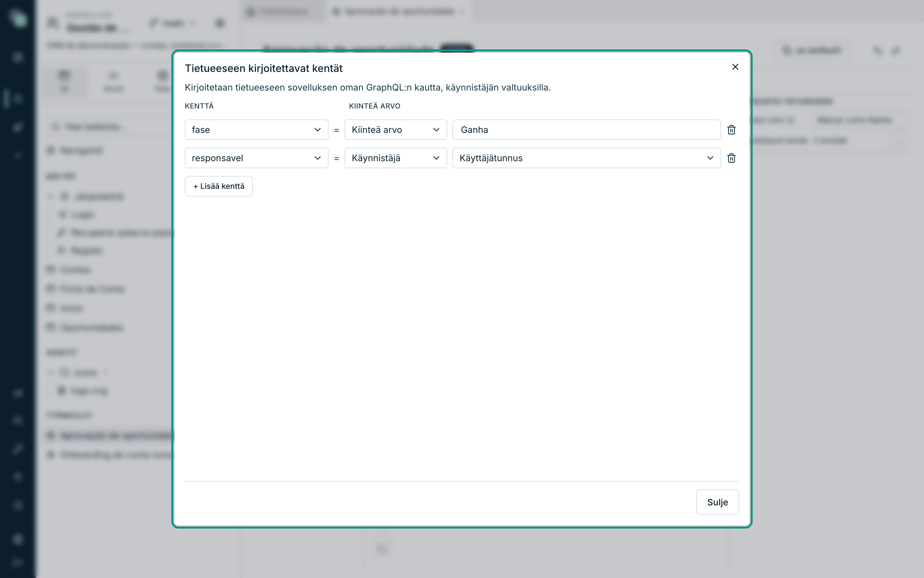Click the KIINTEÄ ARVO column label
This screenshot has height=578, width=924.
tap(374, 106)
